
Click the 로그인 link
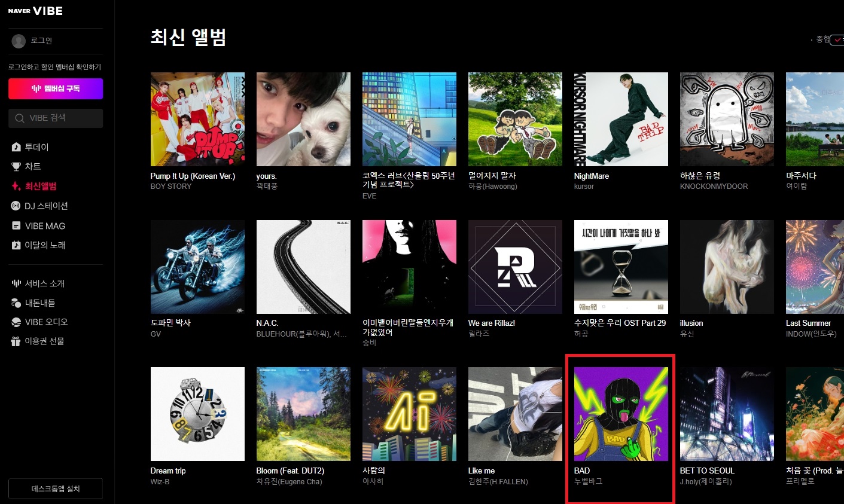coord(41,41)
